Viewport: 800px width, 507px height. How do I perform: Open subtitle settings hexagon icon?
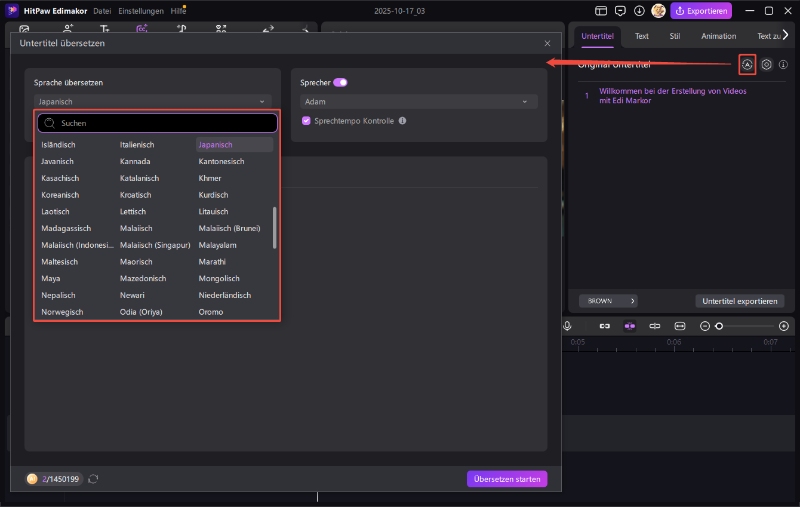[x=766, y=64]
